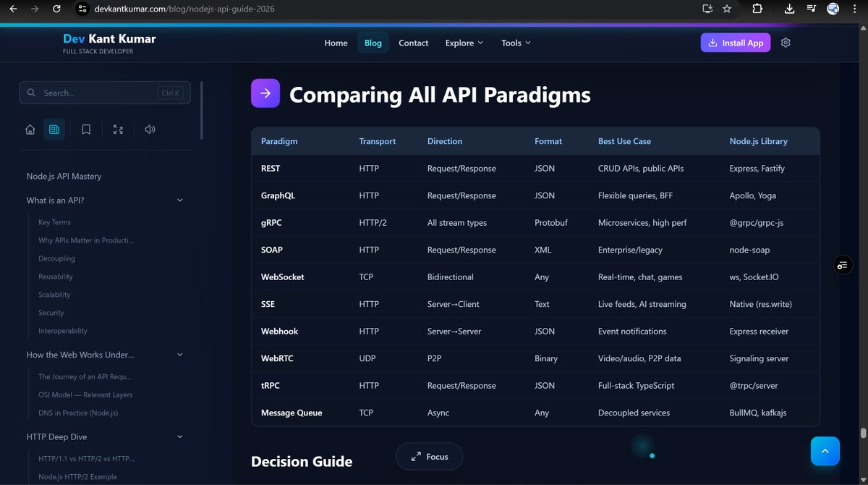Viewport: 868px width, 485px height.
Task: Click the Dev Kant Kumar logo
Action: (x=109, y=43)
